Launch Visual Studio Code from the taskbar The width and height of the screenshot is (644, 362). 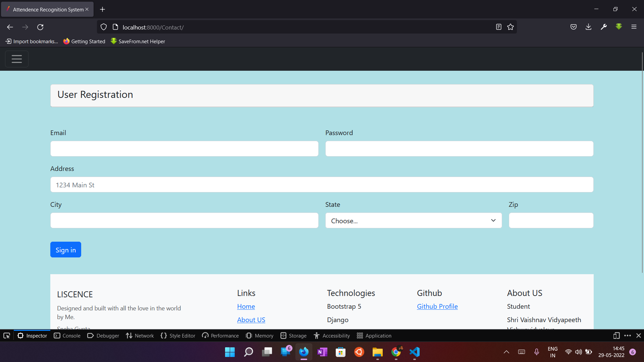point(415,352)
